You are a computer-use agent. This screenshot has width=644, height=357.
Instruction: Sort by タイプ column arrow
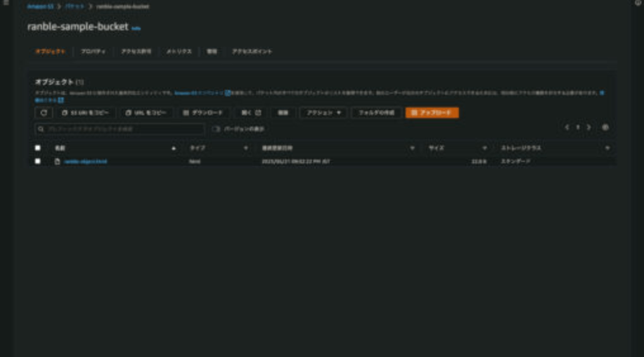point(245,148)
